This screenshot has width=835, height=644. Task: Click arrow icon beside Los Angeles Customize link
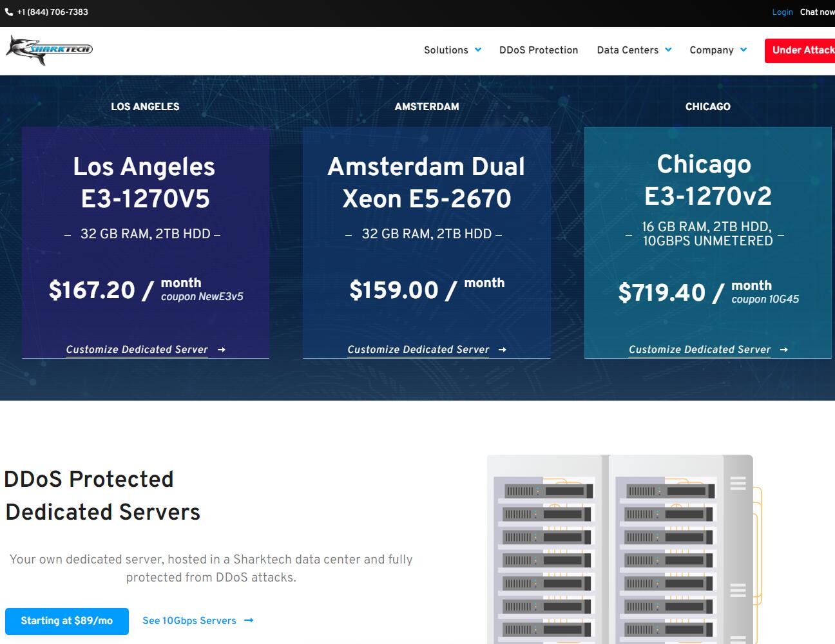click(222, 350)
